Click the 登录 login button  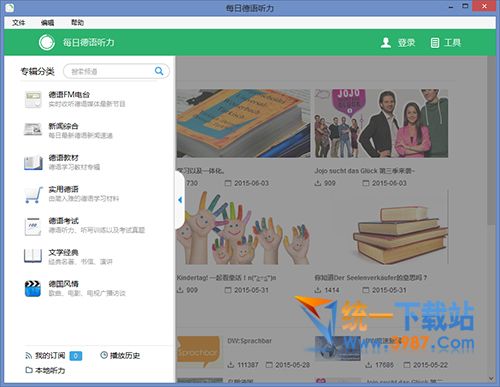click(x=398, y=43)
